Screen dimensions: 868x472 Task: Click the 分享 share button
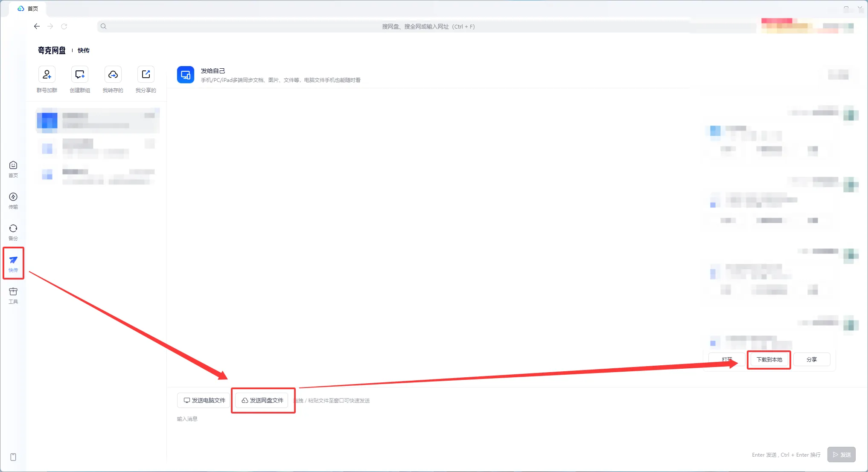pos(812,359)
